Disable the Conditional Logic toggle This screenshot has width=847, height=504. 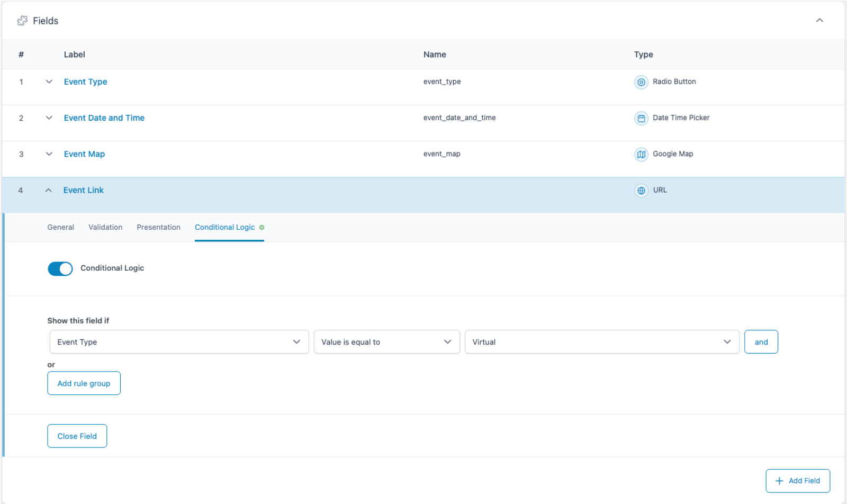[x=60, y=268]
